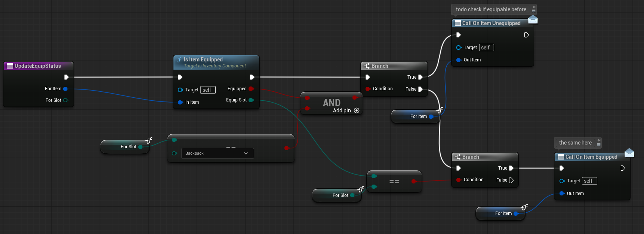The width and height of the screenshot is (644, 234).
Task: Click the Out Item pin on Call On Item Equipped
Action: tap(562, 194)
